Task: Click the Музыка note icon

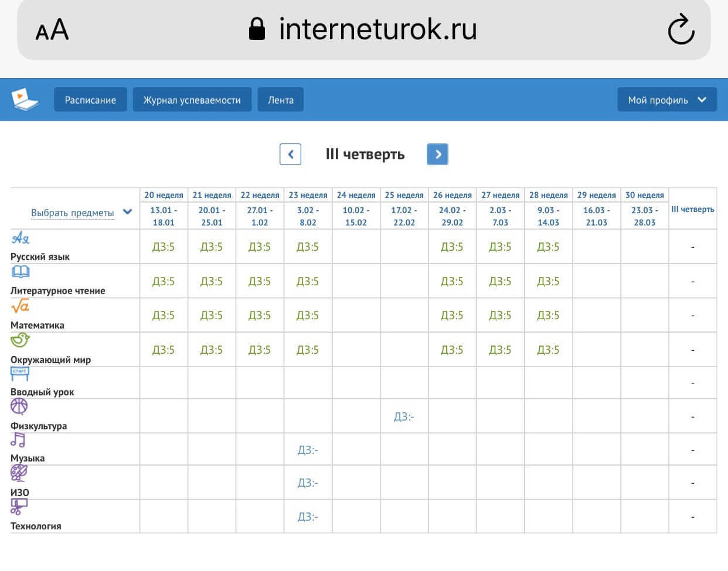Action: pos(18,440)
